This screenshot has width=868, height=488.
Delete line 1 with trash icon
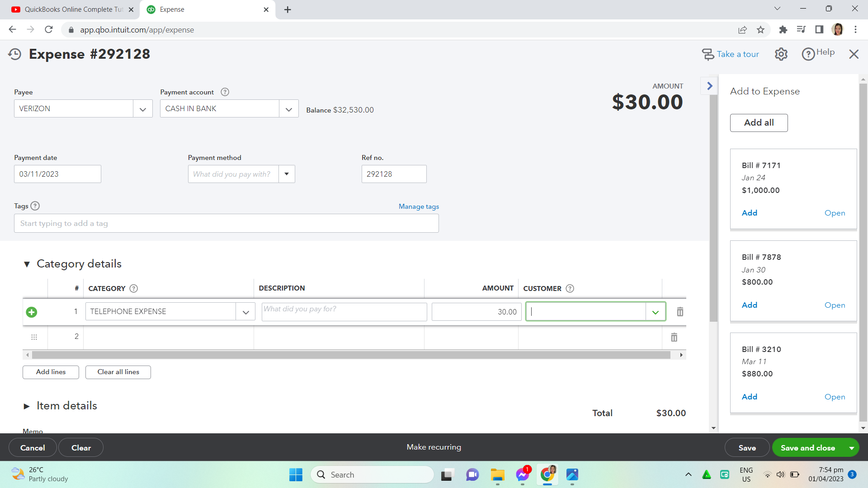679,312
